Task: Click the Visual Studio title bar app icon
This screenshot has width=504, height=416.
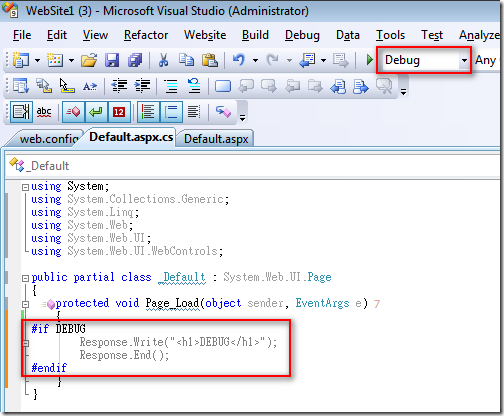Action: click(x=10, y=10)
